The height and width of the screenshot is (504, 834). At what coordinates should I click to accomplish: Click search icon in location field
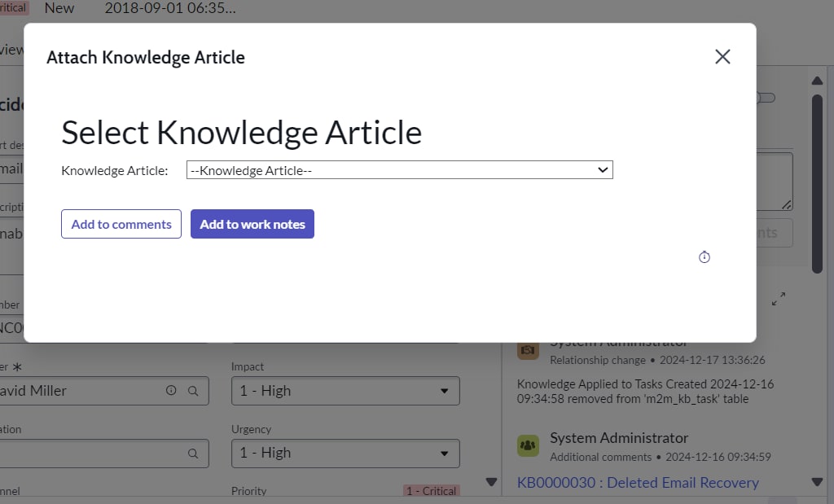coord(193,454)
